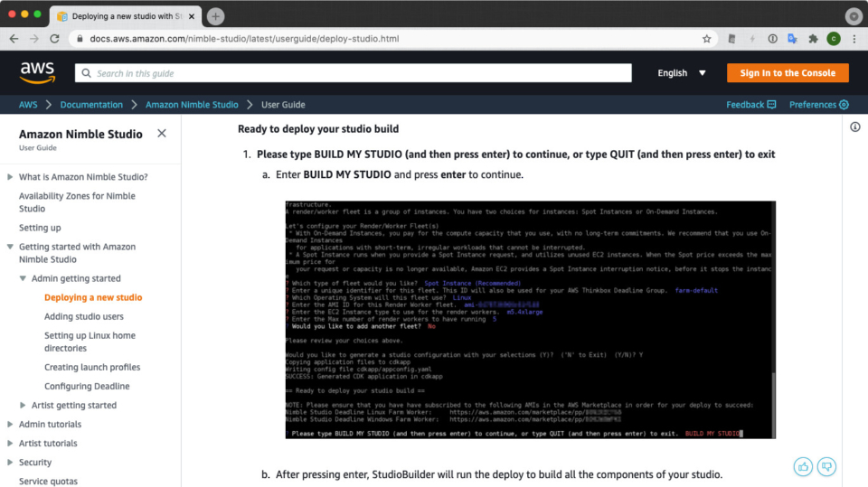868x487 pixels.
Task: Click Sign In to the Console button
Action: pos(788,73)
